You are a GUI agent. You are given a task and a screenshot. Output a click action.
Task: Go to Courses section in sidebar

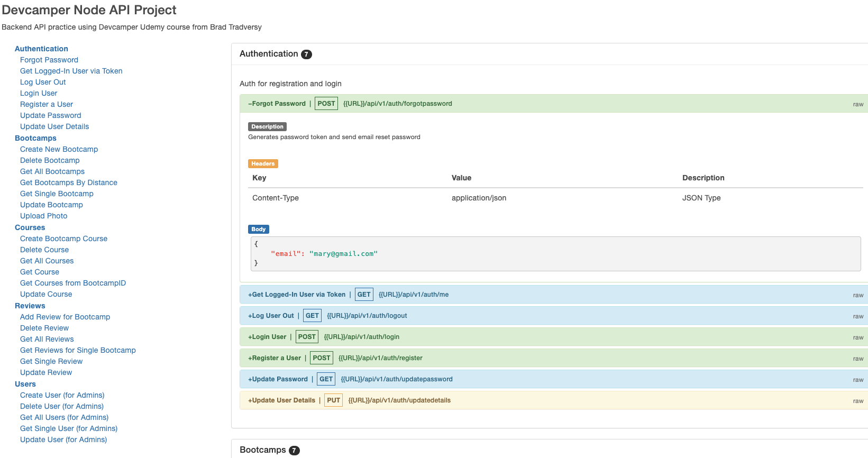tap(30, 227)
